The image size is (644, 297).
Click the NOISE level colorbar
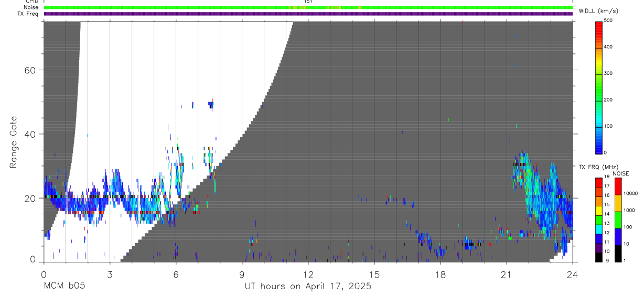618,220
